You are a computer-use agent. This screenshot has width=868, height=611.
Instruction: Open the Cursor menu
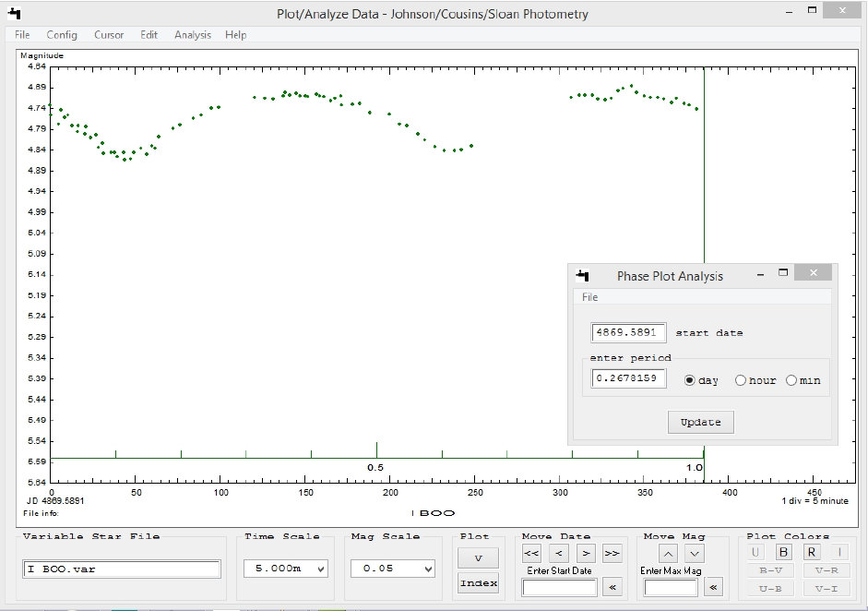109,35
